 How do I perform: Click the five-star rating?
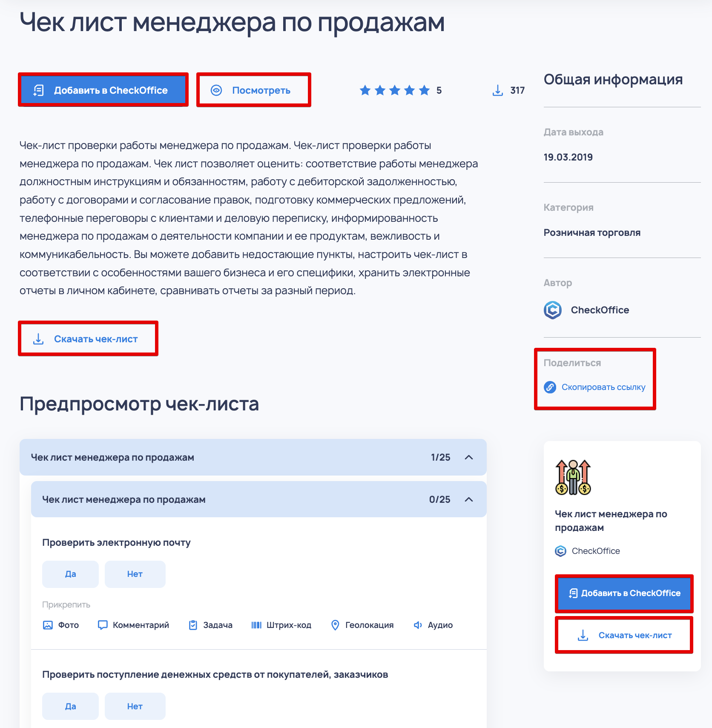click(395, 90)
